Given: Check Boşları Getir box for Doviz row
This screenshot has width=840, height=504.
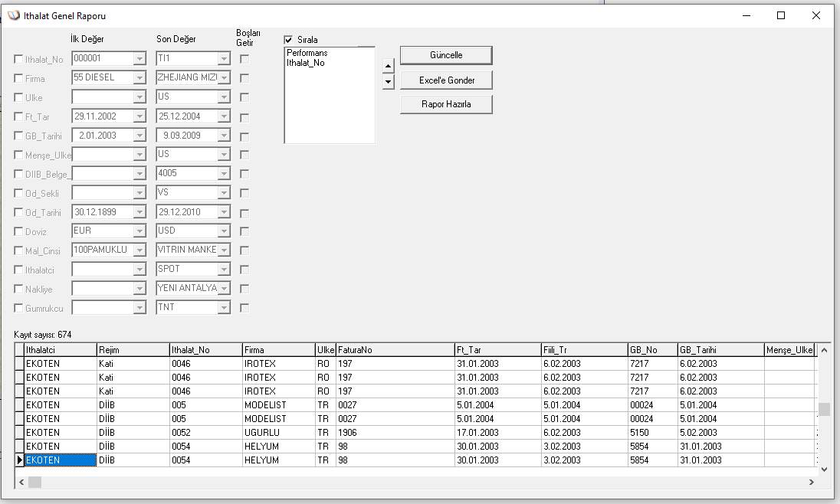Looking at the screenshot, I should 244,231.
